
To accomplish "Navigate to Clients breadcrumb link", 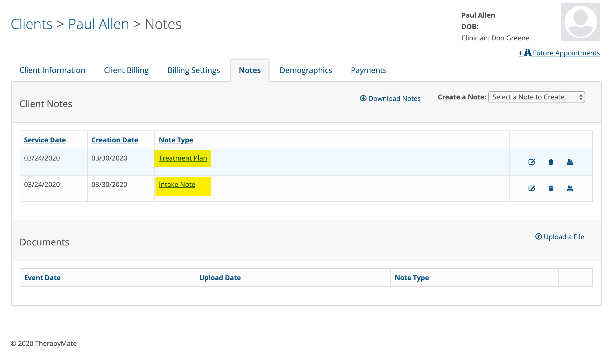I will click(32, 24).
